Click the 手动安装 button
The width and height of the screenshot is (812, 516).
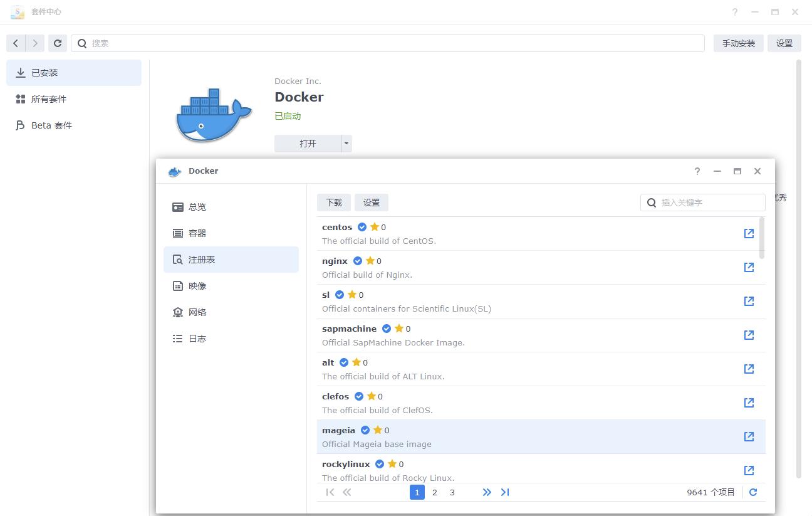738,43
